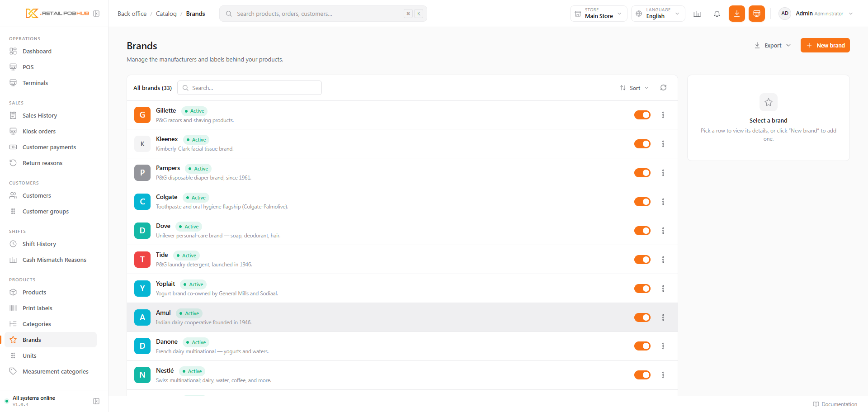
Task: Open more options for Dove
Action: (663, 231)
